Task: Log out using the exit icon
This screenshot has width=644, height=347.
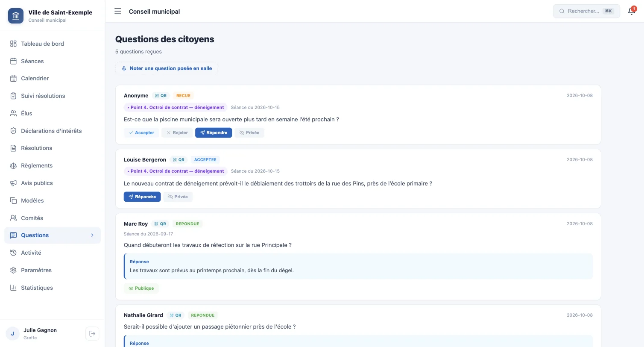Action: pos(92,333)
